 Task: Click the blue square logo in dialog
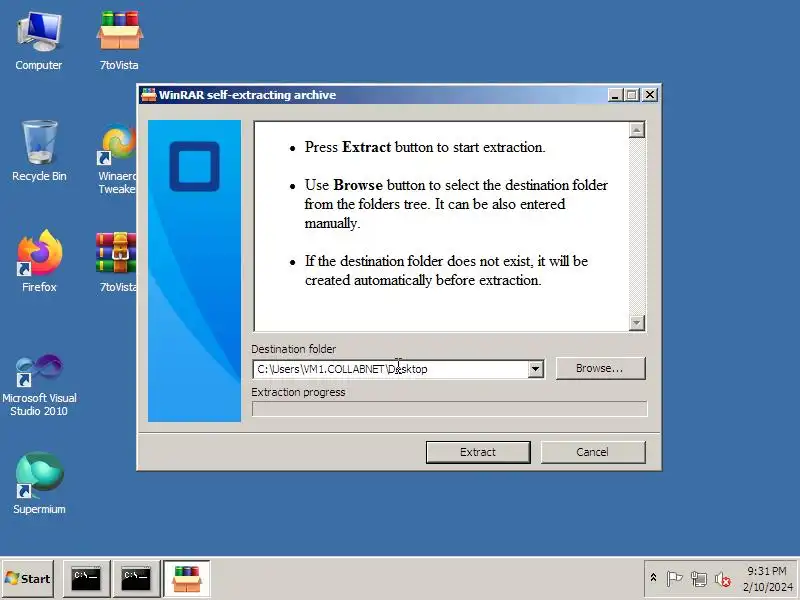(194, 166)
